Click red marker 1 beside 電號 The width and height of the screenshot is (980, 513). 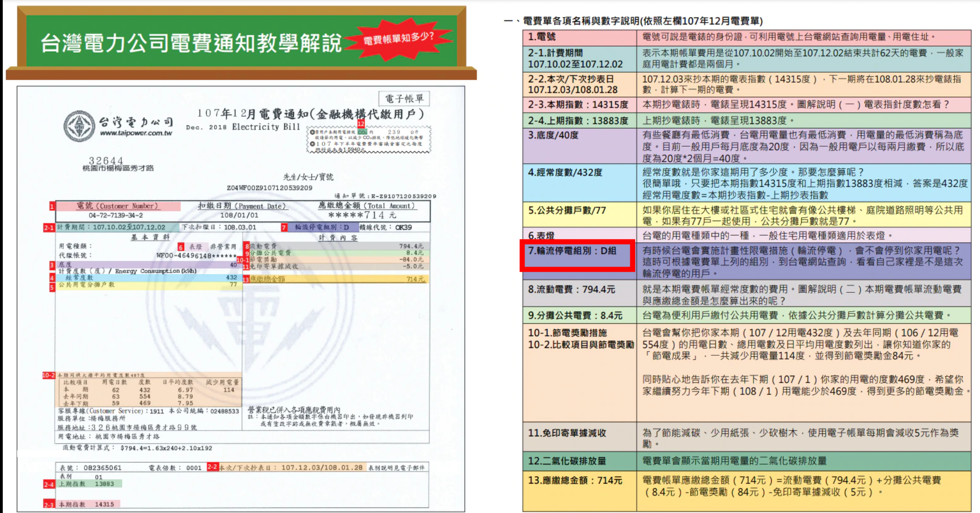point(52,206)
